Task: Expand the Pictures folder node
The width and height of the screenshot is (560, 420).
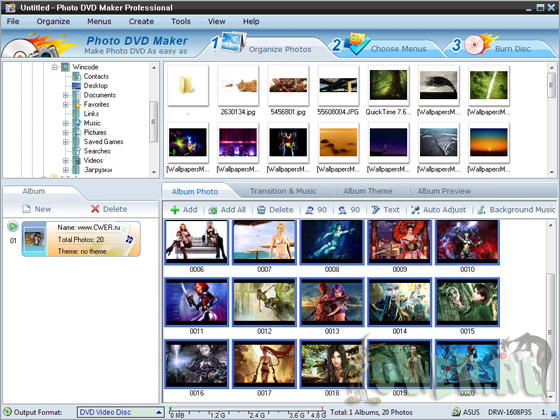Action: click(65, 132)
